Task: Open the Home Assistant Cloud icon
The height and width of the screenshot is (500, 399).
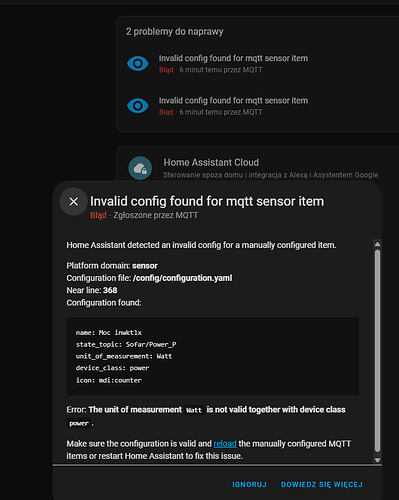Action: tap(140, 168)
